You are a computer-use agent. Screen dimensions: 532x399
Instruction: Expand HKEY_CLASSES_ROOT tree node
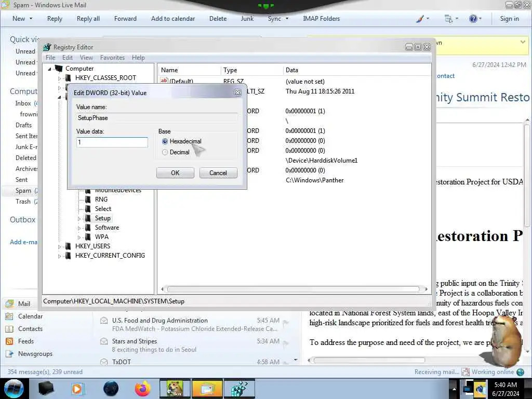pos(59,78)
